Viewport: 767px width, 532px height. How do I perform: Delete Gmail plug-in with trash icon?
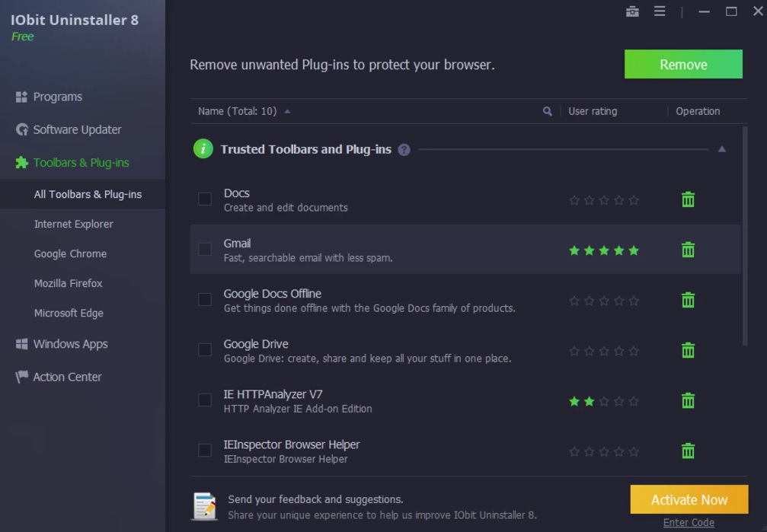688,250
